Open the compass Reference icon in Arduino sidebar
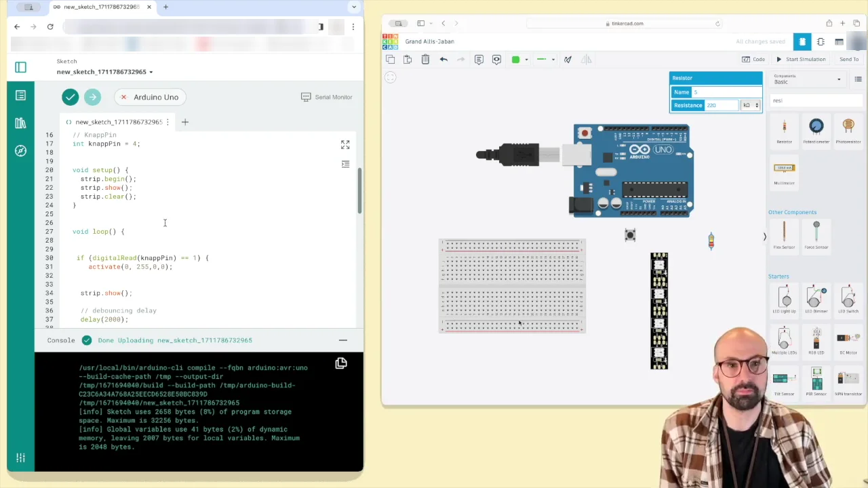This screenshot has height=488, width=868. coord(20,150)
